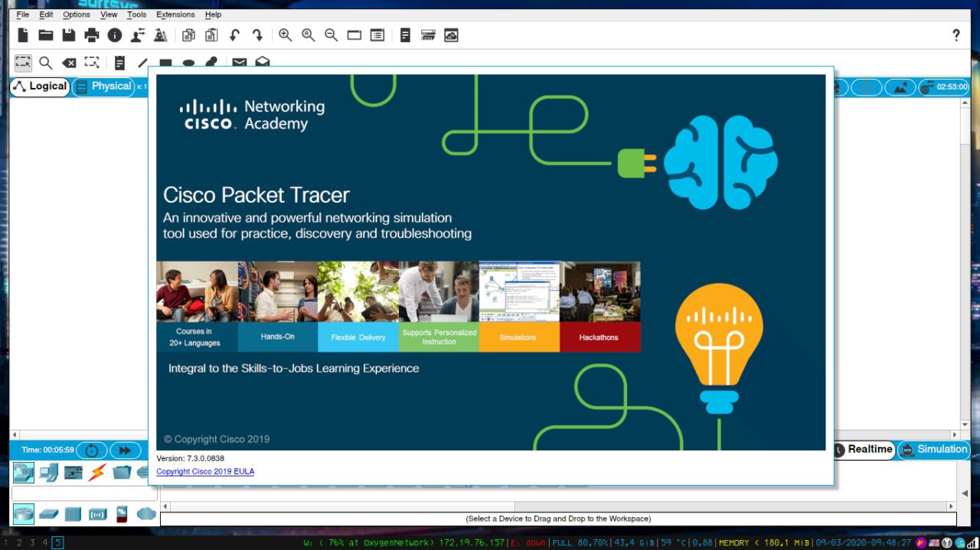Viewport: 980px width, 550px height.
Task: Click workspace horizontal scrollbar left arrow
Action: pos(15,434)
